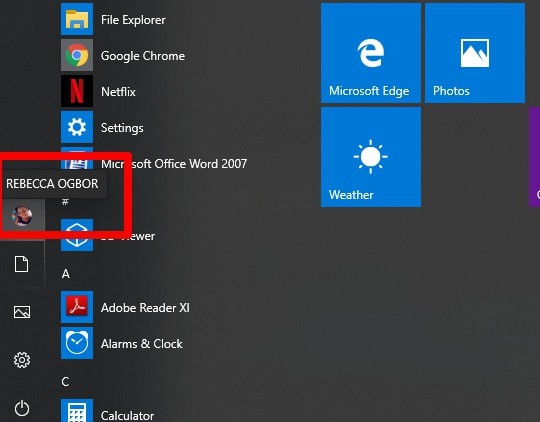Jump to letter A section header
This screenshot has height=422, width=540.
[x=66, y=274]
